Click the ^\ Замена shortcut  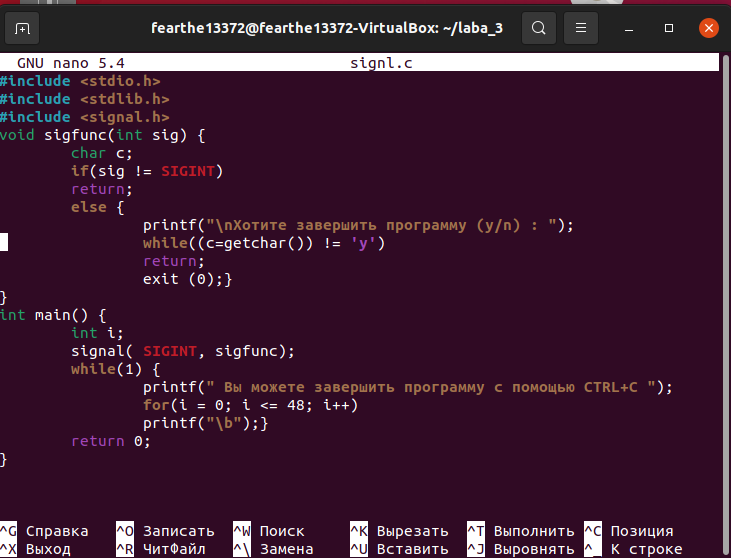point(273,549)
